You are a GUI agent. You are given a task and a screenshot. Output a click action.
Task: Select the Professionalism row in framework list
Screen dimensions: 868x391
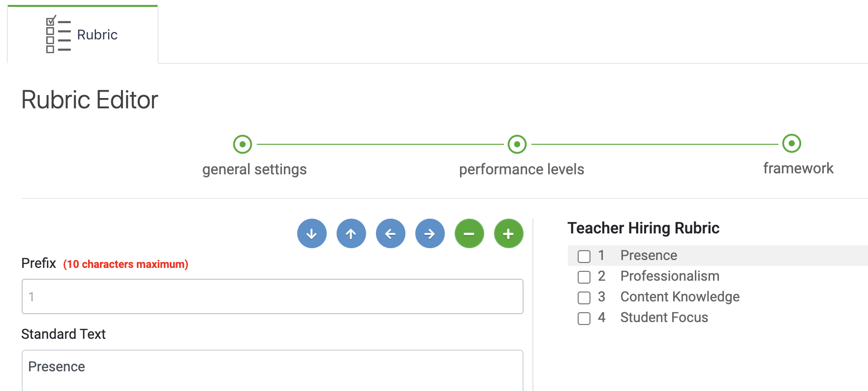tap(718, 276)
